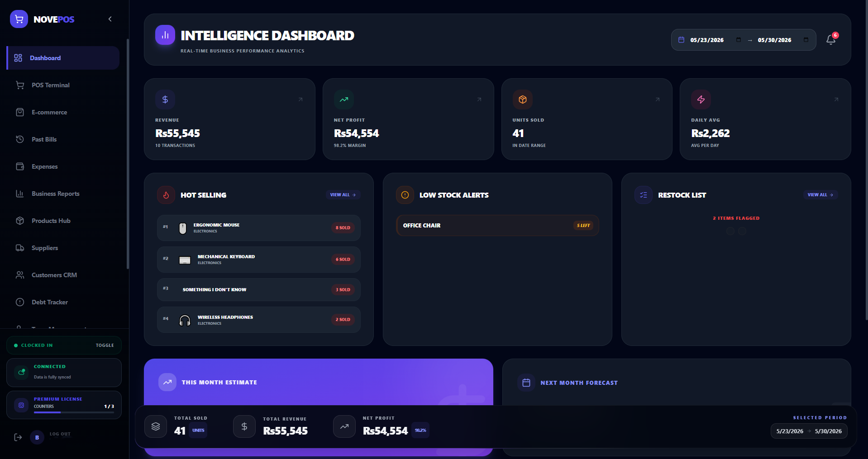Click the Total Sold layers icon

[156, 426]
